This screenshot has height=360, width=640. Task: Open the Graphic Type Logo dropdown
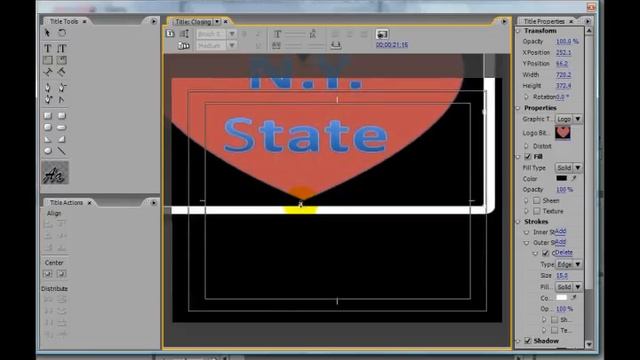coord(569,119)
